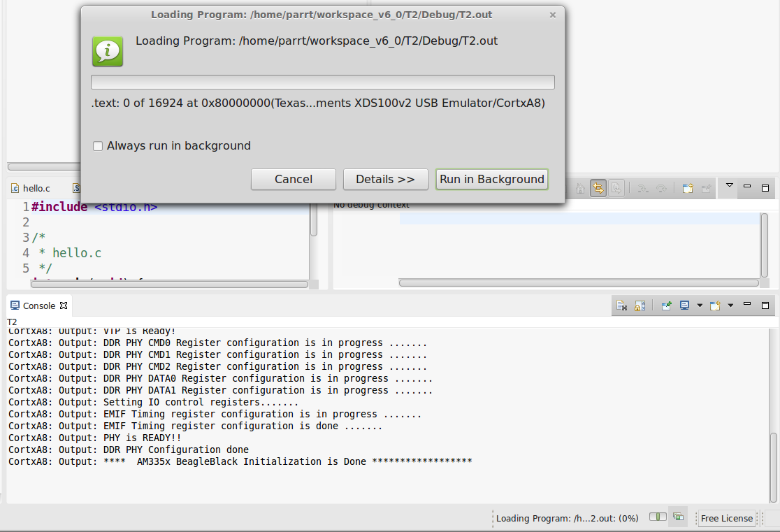Click the Free License status bar button
This screenshot has width=780, height=532.
[x=727, y=518]
